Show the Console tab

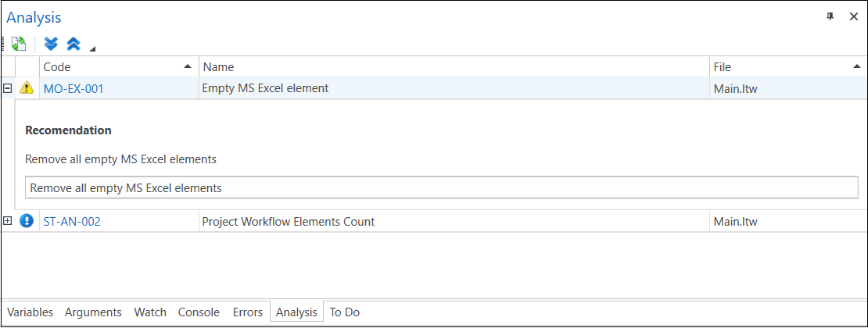tap(199, 312)
